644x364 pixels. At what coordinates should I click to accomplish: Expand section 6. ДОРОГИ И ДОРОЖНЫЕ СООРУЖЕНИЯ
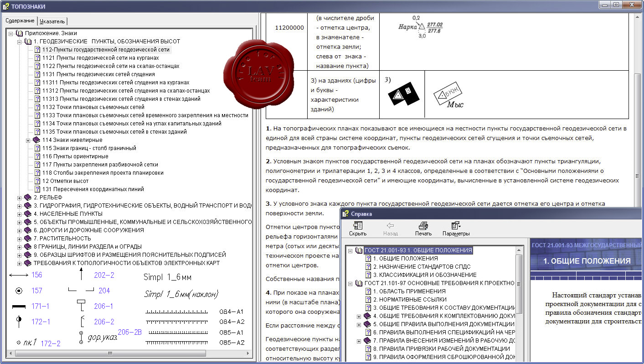(20, 230)
